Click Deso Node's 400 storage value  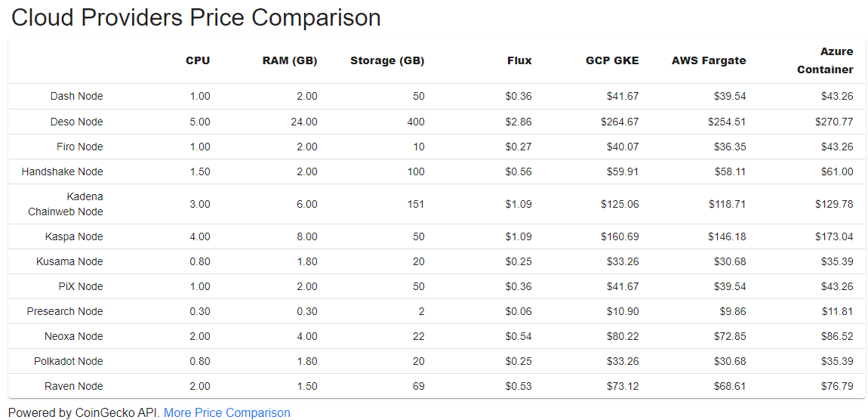(x=416, y=122)
